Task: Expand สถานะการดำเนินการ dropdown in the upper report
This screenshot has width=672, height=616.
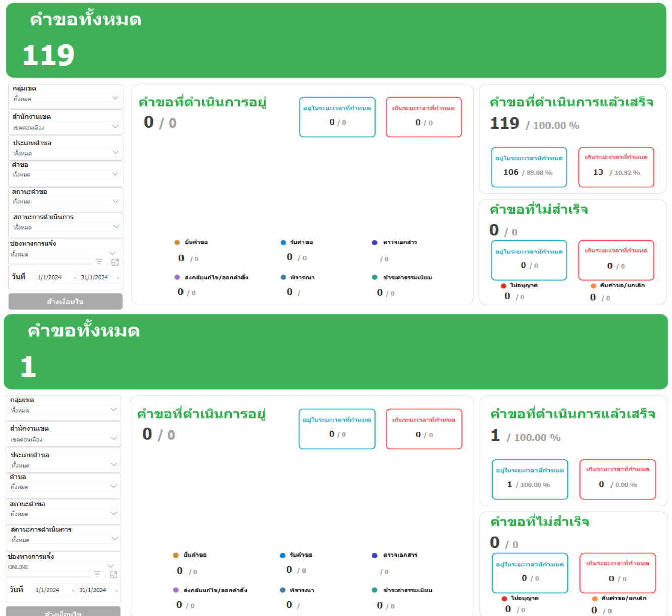Action: point(116,227)
